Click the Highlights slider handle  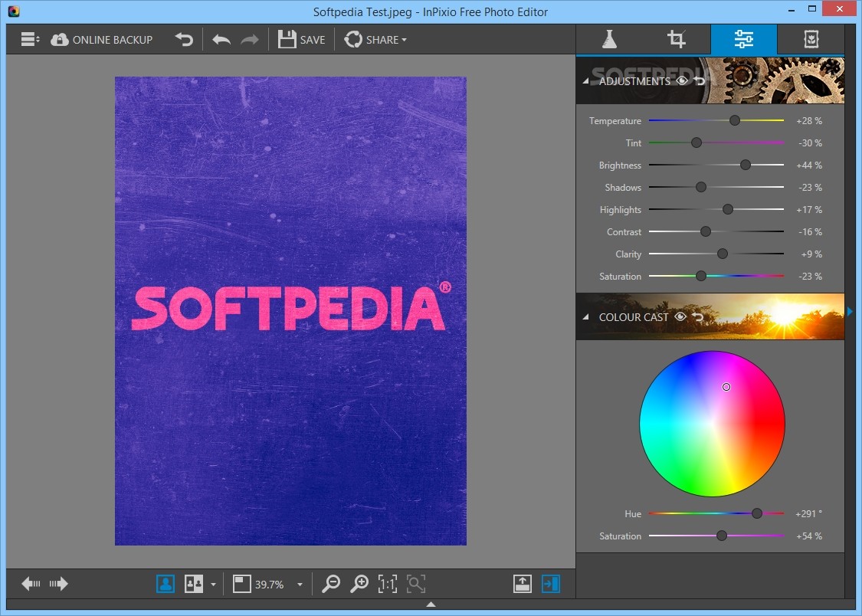[x=728, y=209]
